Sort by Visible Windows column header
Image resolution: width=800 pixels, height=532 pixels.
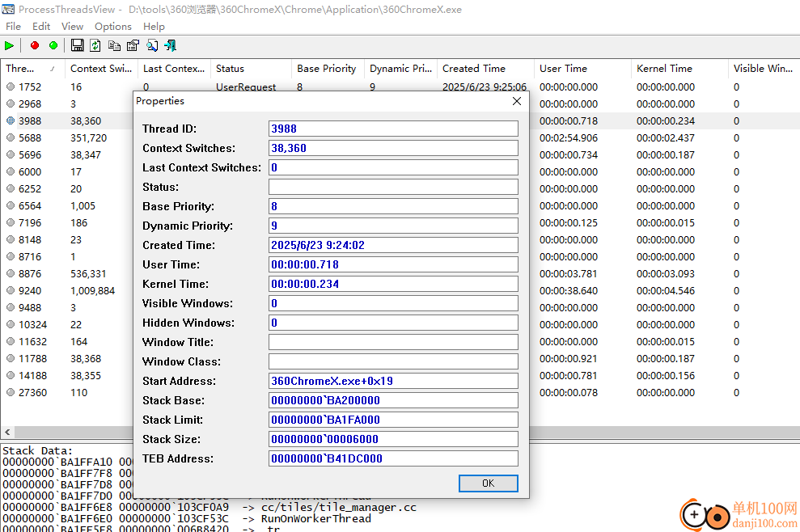coord(764,69)
